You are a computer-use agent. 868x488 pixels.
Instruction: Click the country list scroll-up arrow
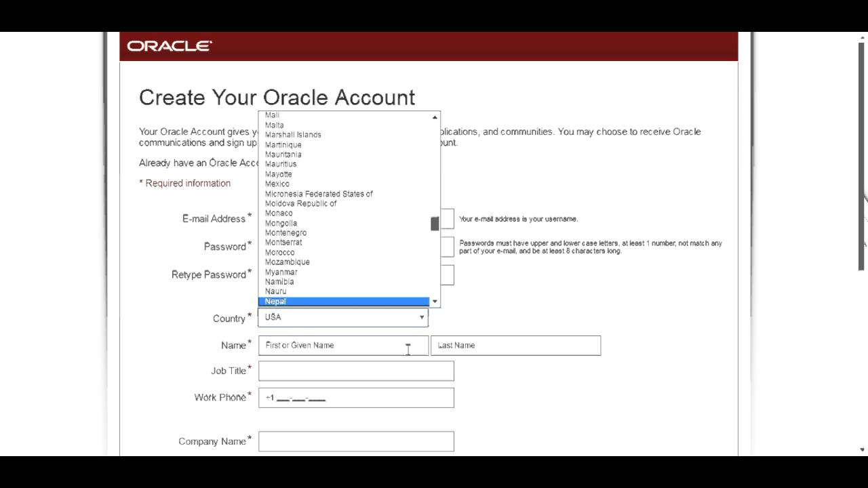(x=435, y=117)
